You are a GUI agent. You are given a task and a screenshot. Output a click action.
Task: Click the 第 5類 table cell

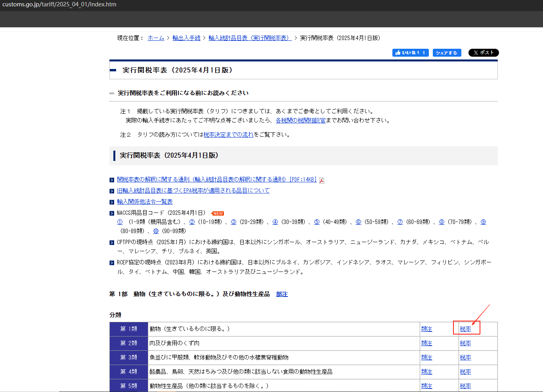[x=129, y=386]
